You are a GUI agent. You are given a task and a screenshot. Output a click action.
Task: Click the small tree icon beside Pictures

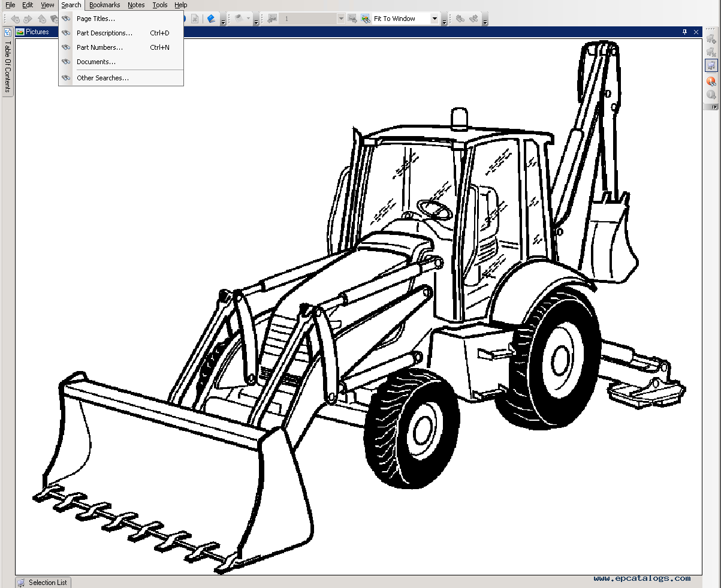point(8,32)
